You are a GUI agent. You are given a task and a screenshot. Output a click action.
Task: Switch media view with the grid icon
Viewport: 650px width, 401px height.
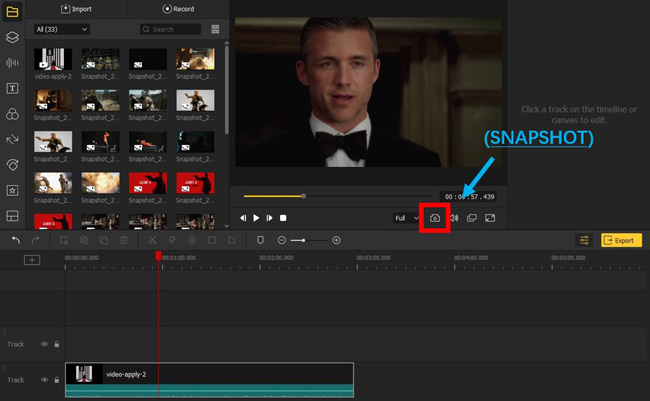215,29
